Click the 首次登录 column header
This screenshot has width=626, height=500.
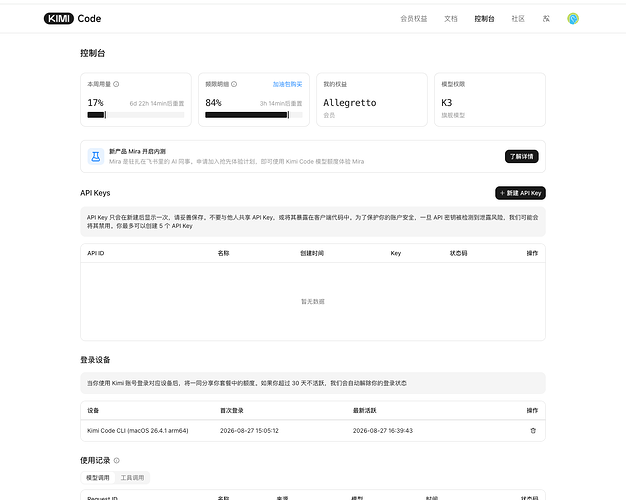[232, 411]
